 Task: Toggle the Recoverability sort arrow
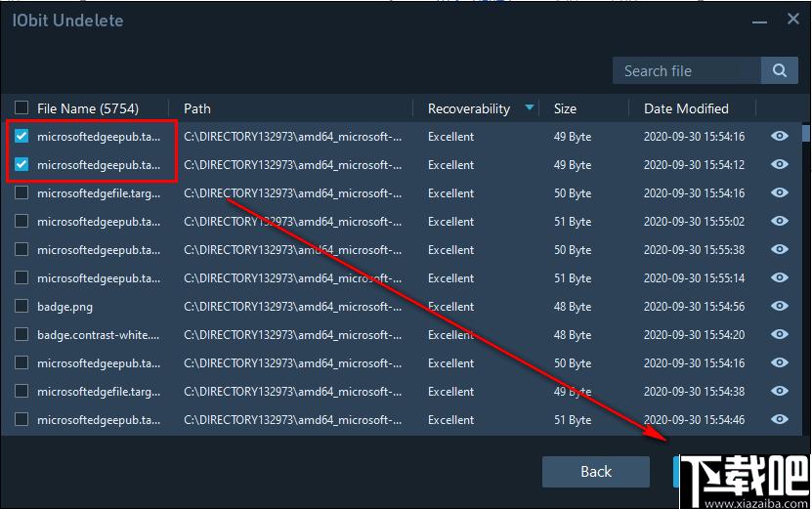pyautogui.click(x=530, y=107)
